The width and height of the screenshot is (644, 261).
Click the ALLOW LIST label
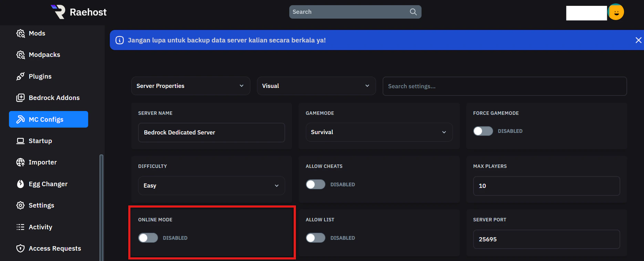click(x=320, y=220)
